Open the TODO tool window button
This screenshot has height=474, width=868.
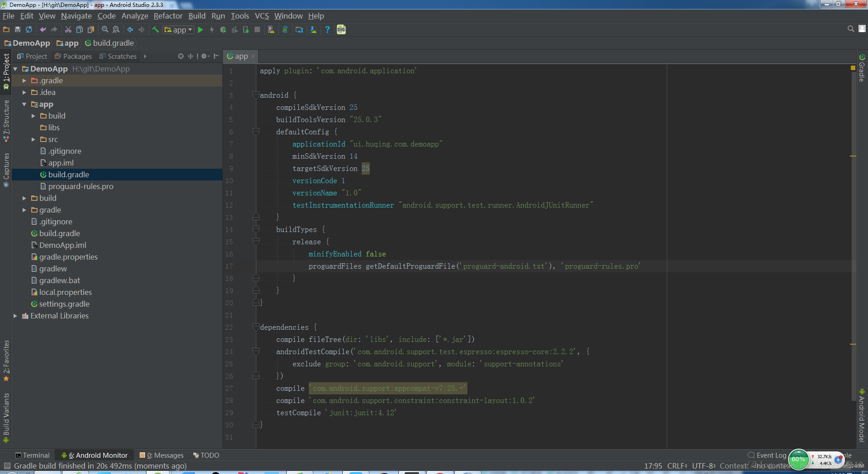(206, 455)
